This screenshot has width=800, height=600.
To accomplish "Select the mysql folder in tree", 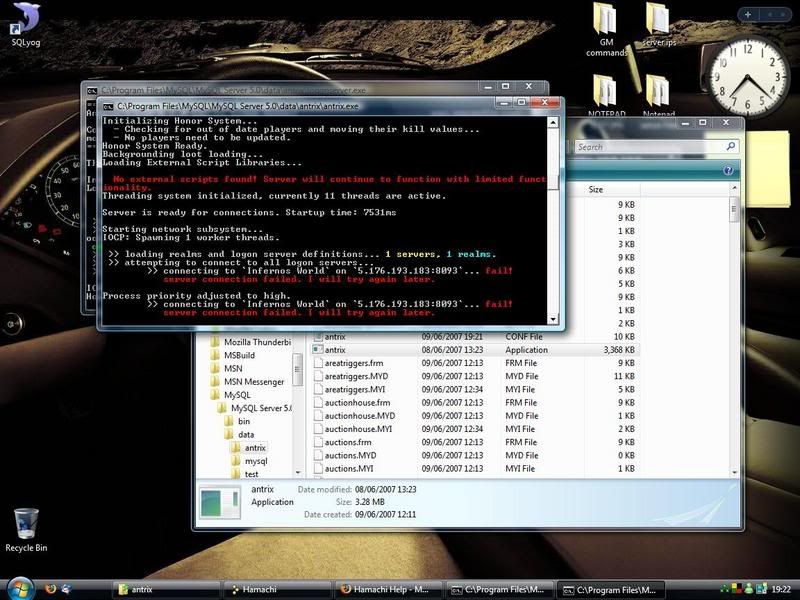I will [x=256, y=461].
